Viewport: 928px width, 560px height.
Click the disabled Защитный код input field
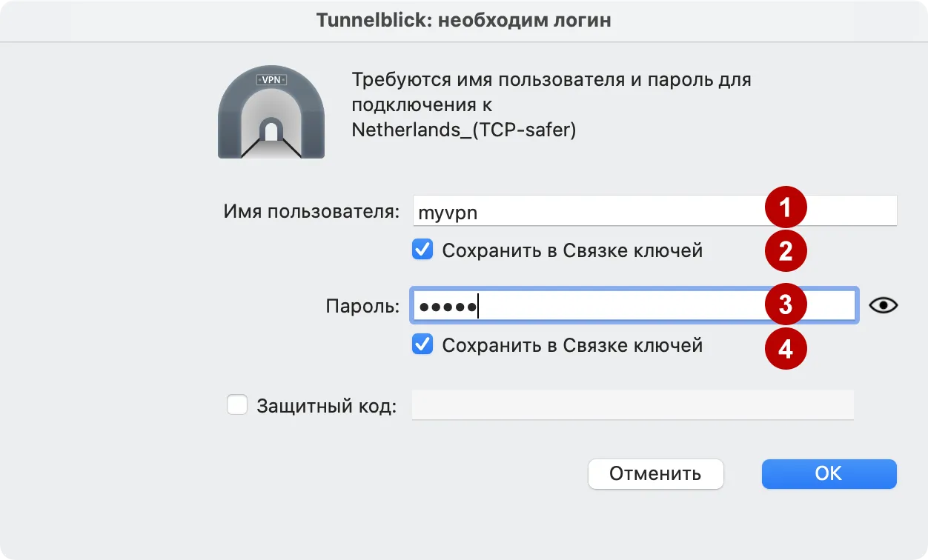(x=630, y=404)
